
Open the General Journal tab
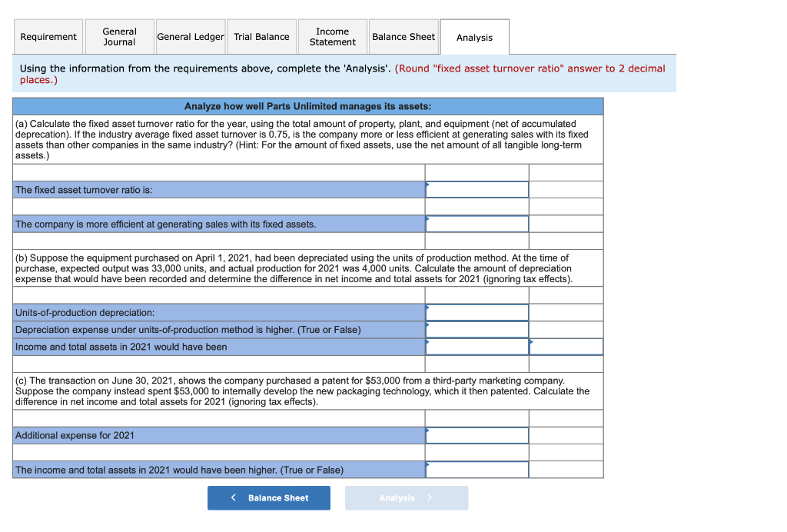click(x=119, y=36)
